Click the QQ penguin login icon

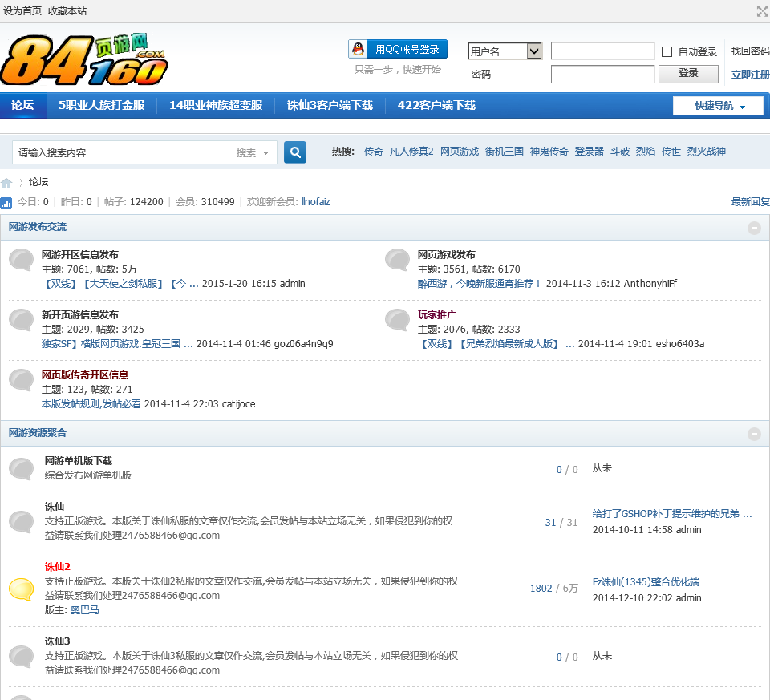coord(359,49)
